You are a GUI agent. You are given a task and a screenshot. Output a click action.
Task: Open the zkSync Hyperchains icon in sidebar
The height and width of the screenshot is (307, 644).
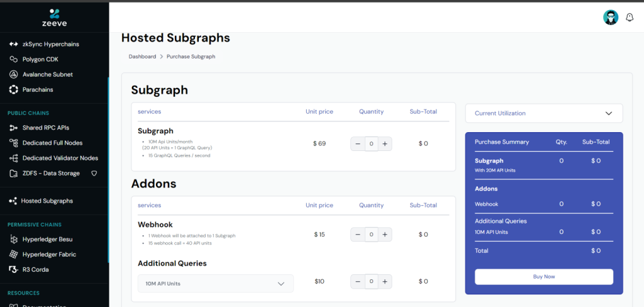click(14, 44)
